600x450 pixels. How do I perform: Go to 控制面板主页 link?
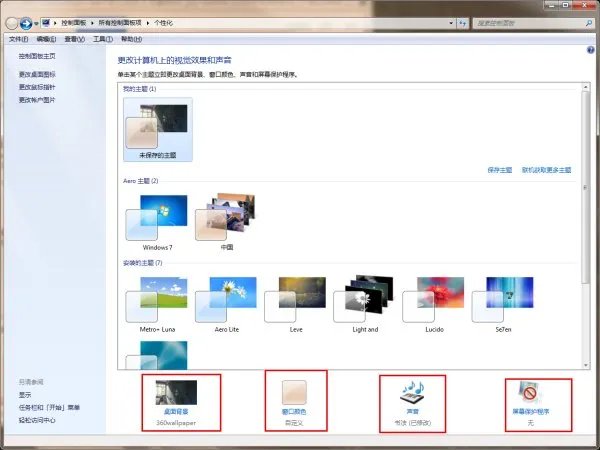coord(37,56)
